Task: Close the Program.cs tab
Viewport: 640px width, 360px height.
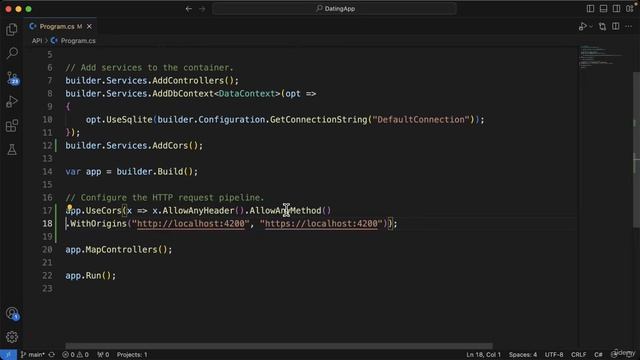Action: (89, 27)
